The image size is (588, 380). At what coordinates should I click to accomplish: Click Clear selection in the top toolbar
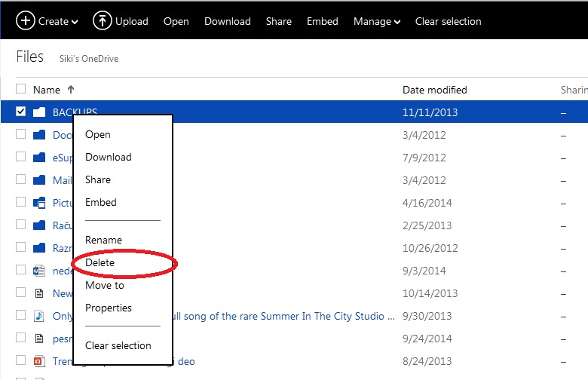[449, 21]
